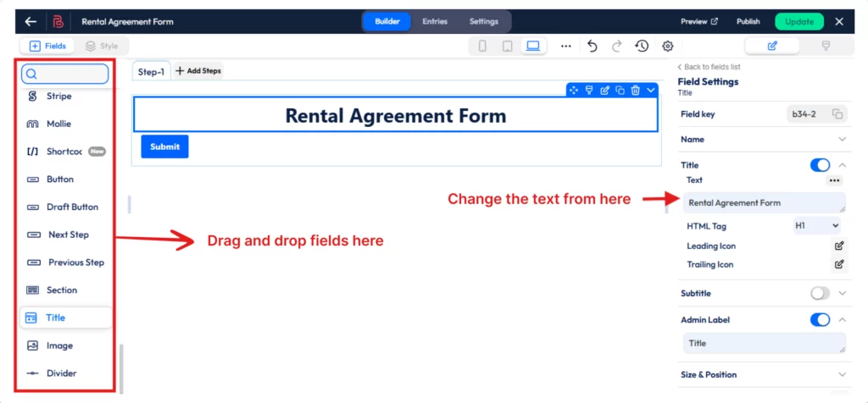Expand the title field toolbar chevron
Viewport: 868px width, 403px height.
(651, 90)
